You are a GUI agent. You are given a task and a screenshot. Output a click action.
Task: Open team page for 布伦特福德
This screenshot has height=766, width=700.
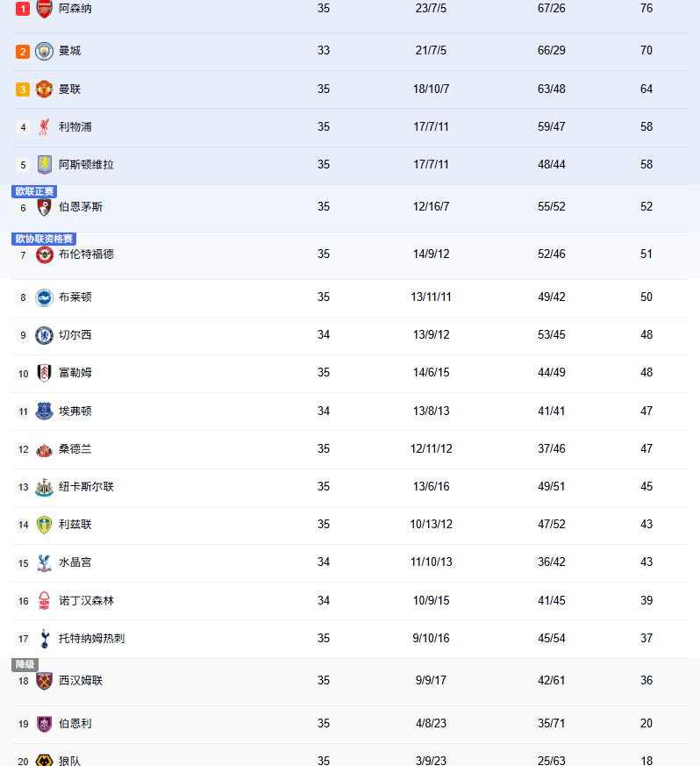coord(86,254)
